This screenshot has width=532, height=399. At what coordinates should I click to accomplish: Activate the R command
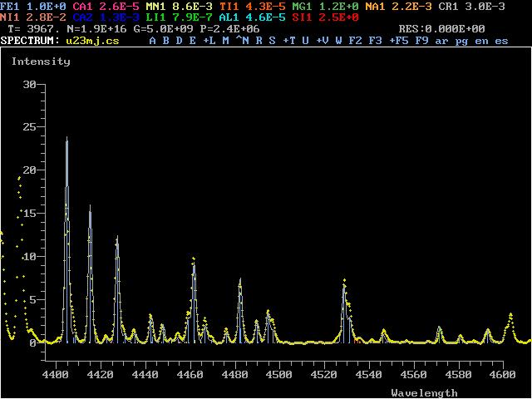click(259, 41)
